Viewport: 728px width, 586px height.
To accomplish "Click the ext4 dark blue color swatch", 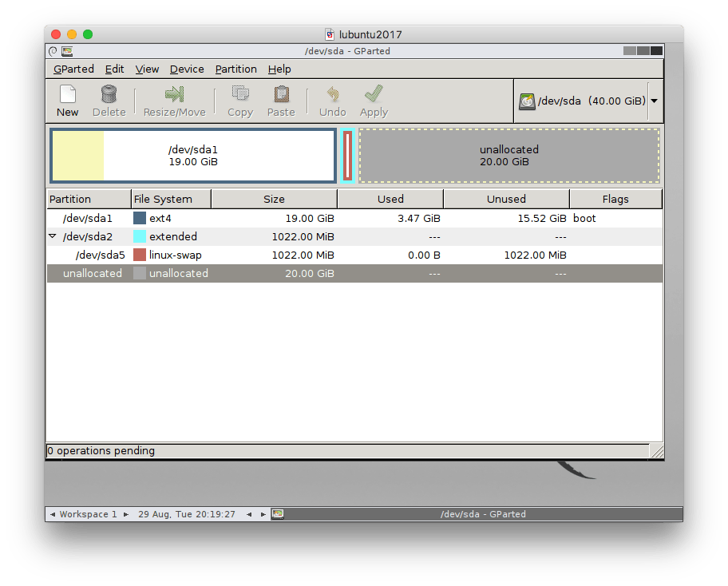I will click(140, 218).
